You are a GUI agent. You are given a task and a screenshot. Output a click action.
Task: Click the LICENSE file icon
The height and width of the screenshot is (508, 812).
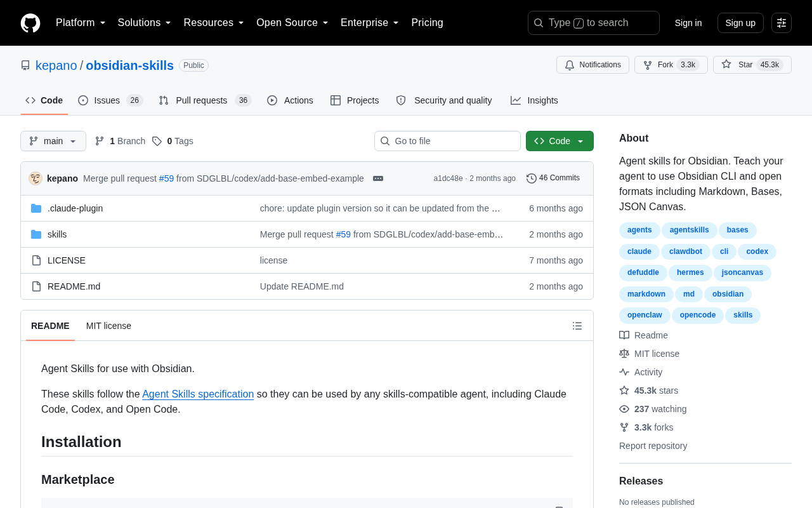36,260
